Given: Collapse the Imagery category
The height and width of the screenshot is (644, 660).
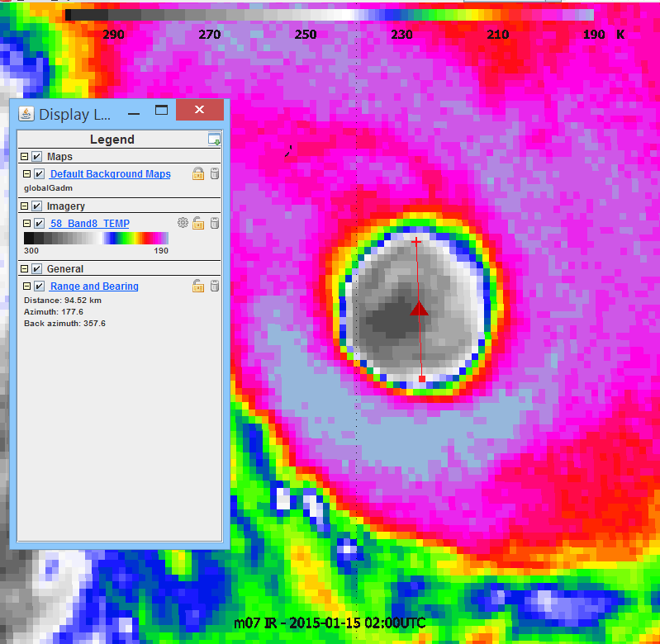Looking at the screenshot, I should tap(25, 206).
